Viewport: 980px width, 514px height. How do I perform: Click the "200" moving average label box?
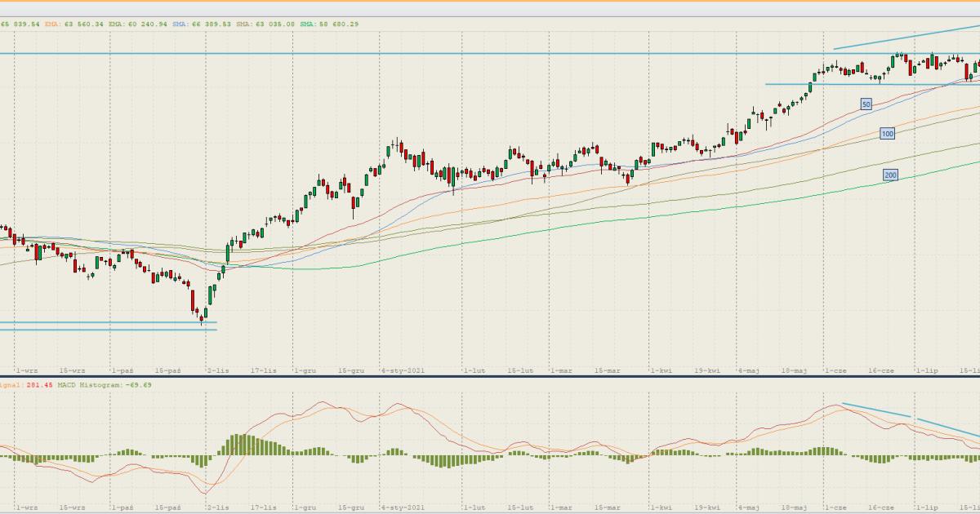(890, 175)
